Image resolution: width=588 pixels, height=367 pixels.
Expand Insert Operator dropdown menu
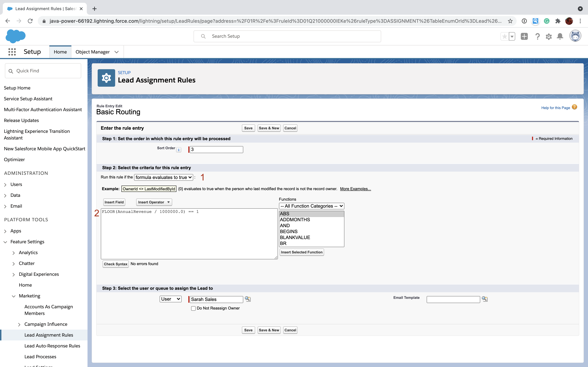pos(154,202)
